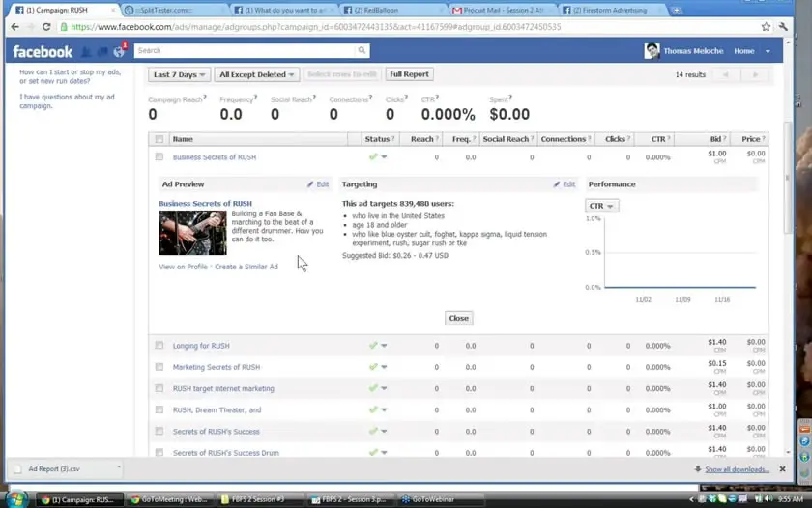Sort by the Clicks column header
The image size is (812, 508).
tap(615, 139)
